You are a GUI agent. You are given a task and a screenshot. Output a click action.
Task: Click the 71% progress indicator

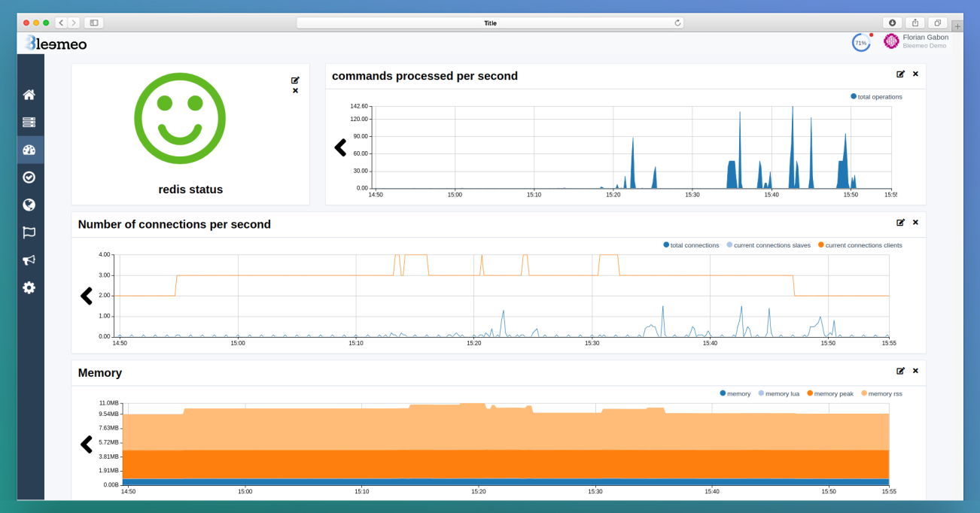tap(860, 42)
